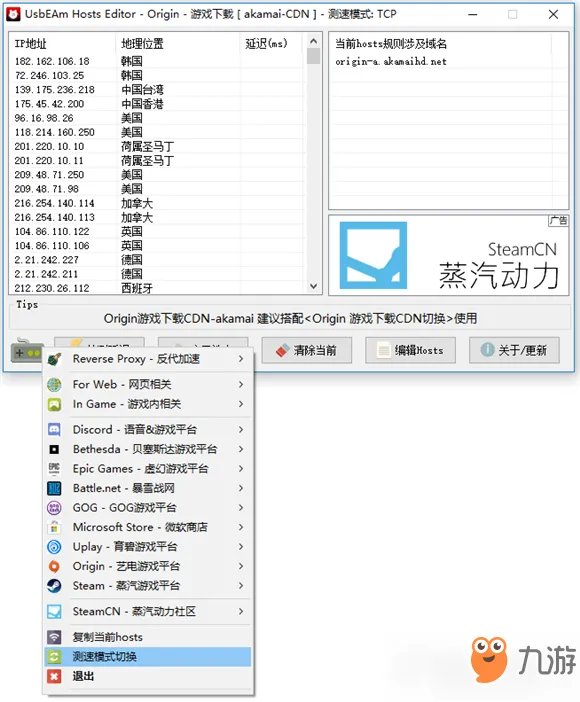Select IP row 139.175.236.218

click(156, 90)
